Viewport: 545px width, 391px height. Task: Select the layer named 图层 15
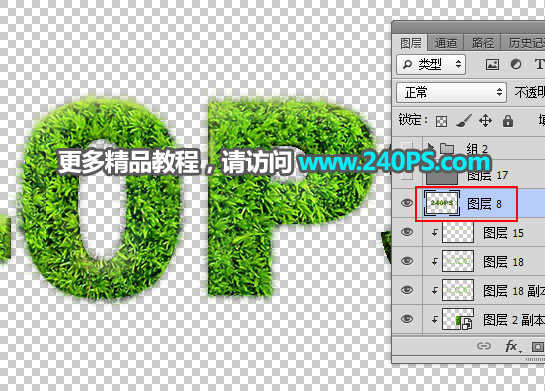pyautogui.click(x=503, y=233)
